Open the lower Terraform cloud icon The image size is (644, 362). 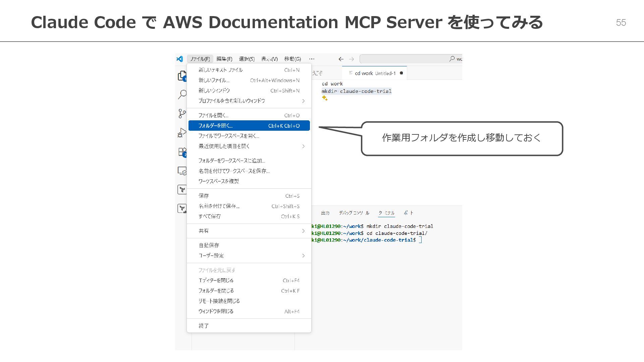(x=182, y=208)
